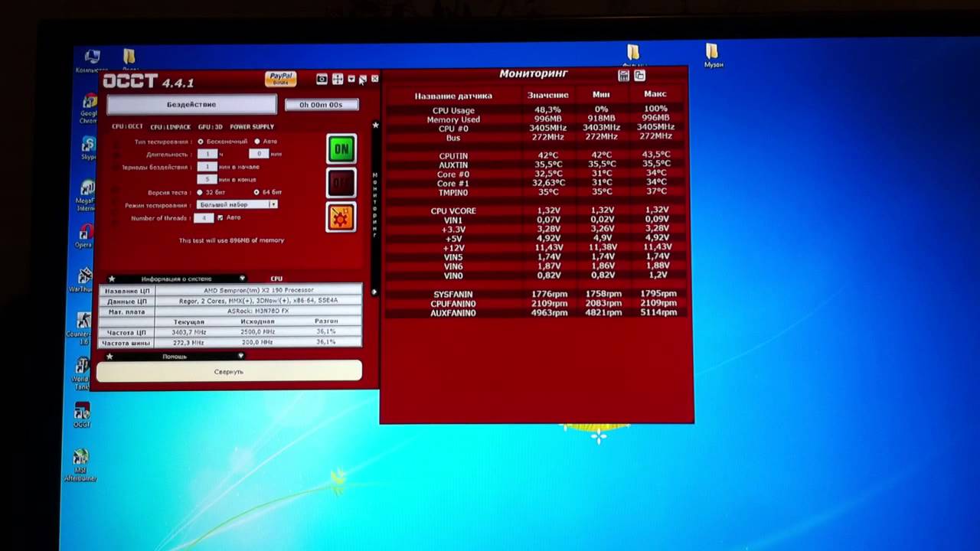Open the folder left of Музон on desktop

[634, 56]
